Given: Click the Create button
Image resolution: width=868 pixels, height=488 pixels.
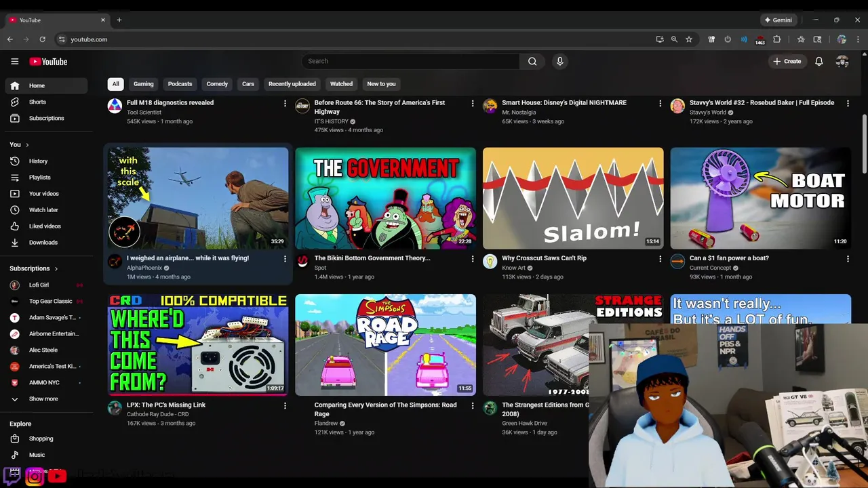Looking at the screenshot, I should [787, 62].
